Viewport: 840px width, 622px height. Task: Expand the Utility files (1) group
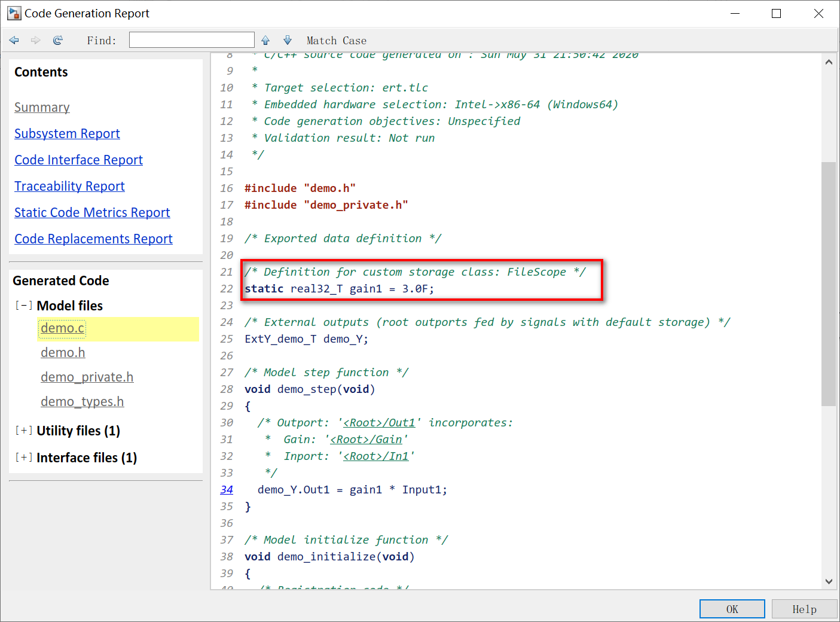point(24,431)
